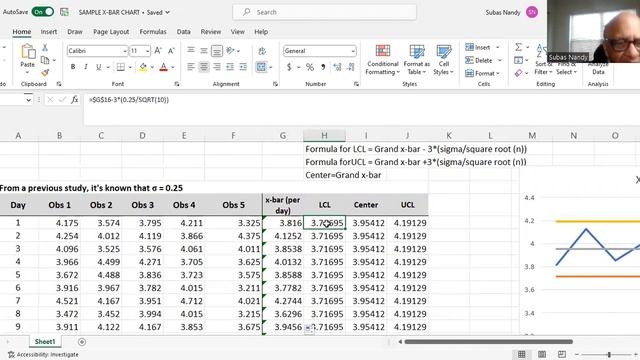The image size is (640, 360).
Task: Apply the red font color
Action: click(x=163, y=67)
